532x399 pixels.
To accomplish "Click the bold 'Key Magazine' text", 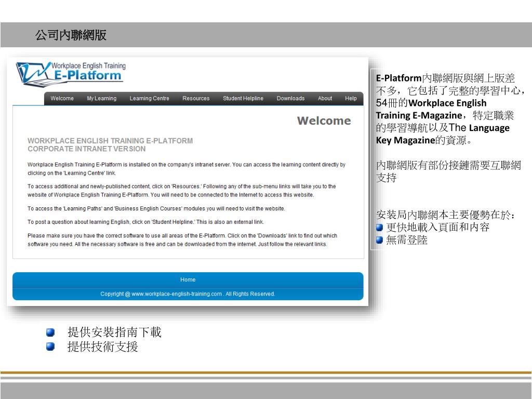I will click(405, 140).
